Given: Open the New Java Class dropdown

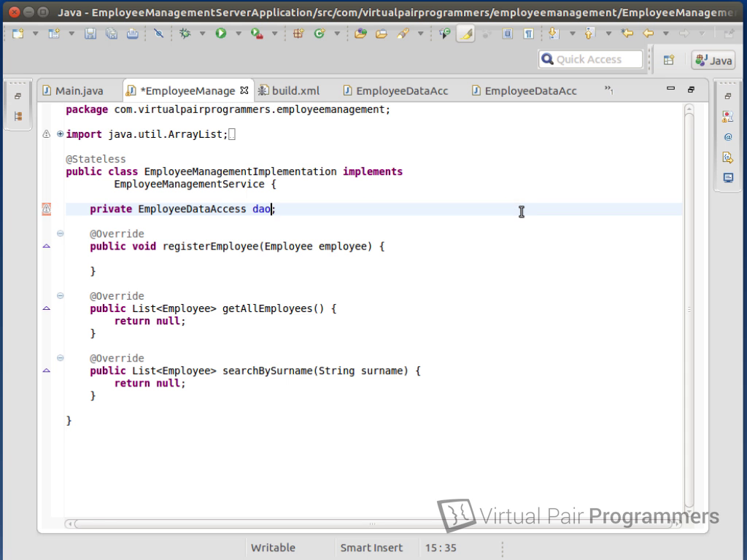Looking at the screenshot, I should pyautogui.click(x=337, y=34).
